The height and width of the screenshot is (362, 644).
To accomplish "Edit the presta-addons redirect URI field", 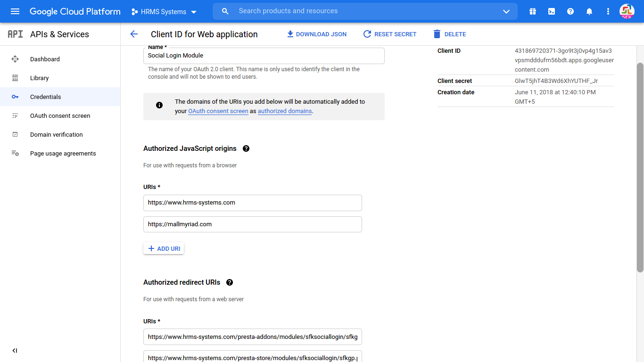I will pyautogui.click(x=253, y=337).
